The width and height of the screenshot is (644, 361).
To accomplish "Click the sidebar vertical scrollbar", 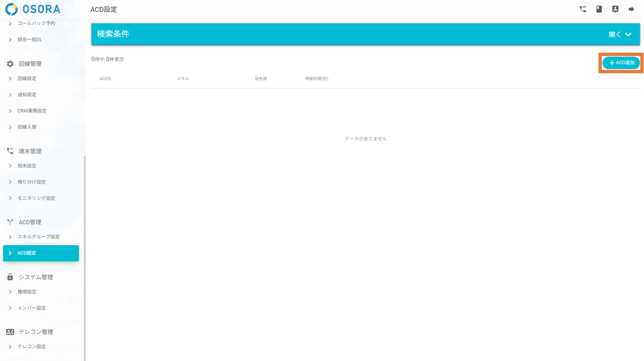I will click(85, 257).
